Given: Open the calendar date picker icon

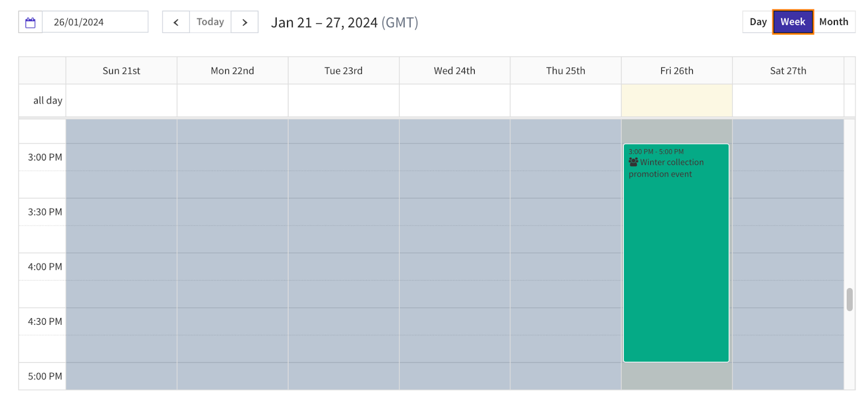Looking at the screenshot, I should (x=30, y=22).
